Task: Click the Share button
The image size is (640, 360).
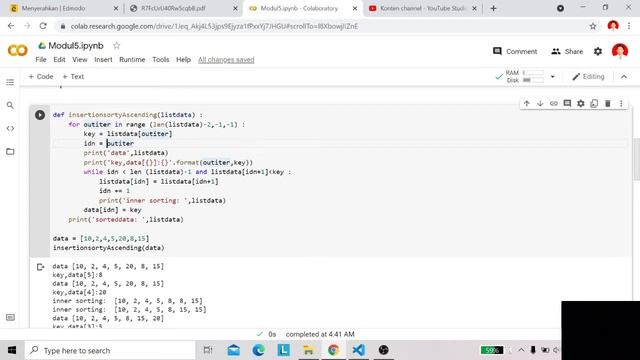Action: pos(567,51)
